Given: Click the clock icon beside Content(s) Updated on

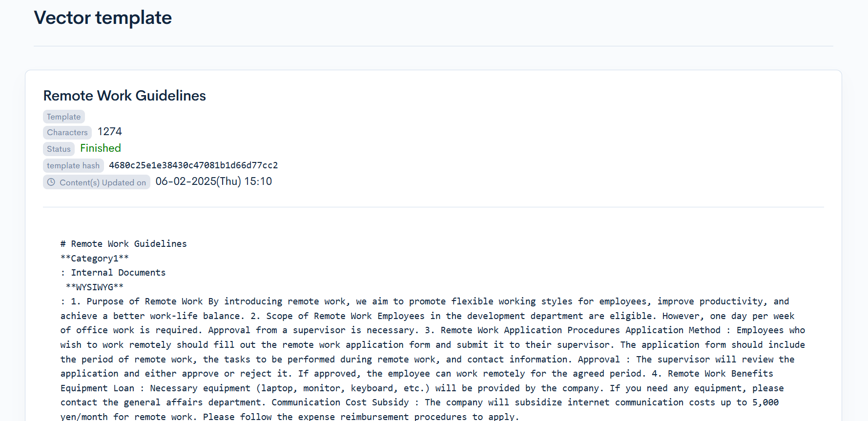Looking at the screenshot, I should 51,182.
